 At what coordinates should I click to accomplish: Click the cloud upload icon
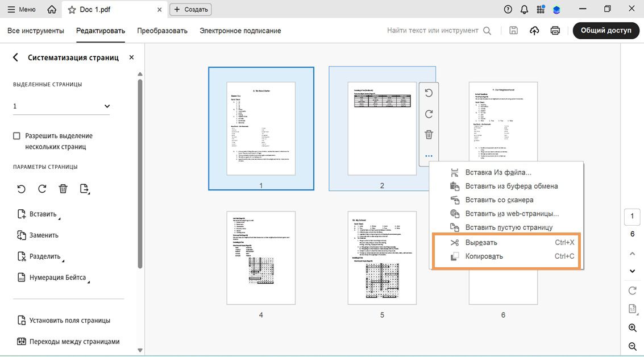tap(534, 30)
